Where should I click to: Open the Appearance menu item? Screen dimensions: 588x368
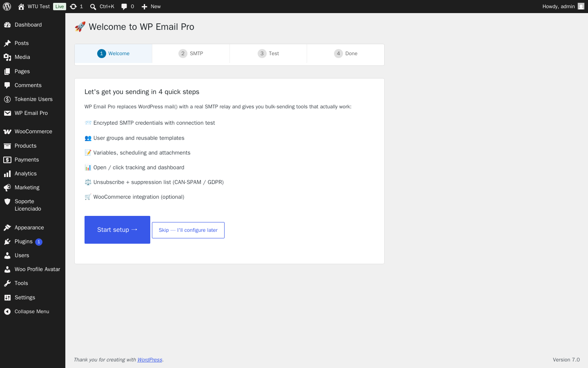tap(33, 228)
